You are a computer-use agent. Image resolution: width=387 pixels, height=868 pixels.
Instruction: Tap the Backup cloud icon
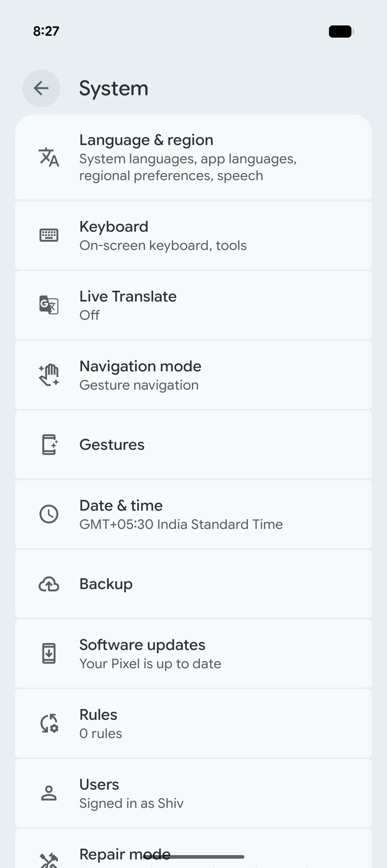coord(49,584)
